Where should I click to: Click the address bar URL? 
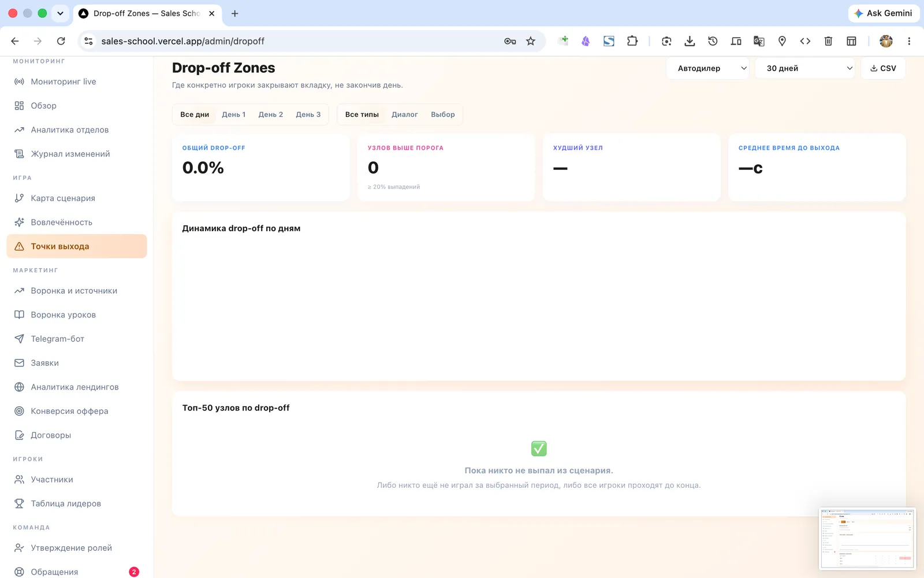point(182,41)
